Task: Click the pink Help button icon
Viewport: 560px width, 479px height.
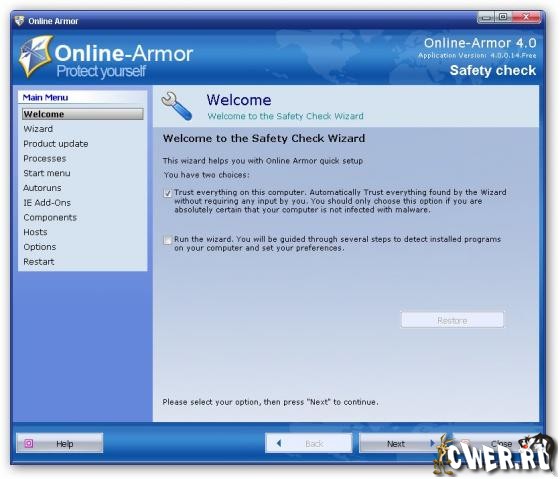Action: tap(29, 443)
